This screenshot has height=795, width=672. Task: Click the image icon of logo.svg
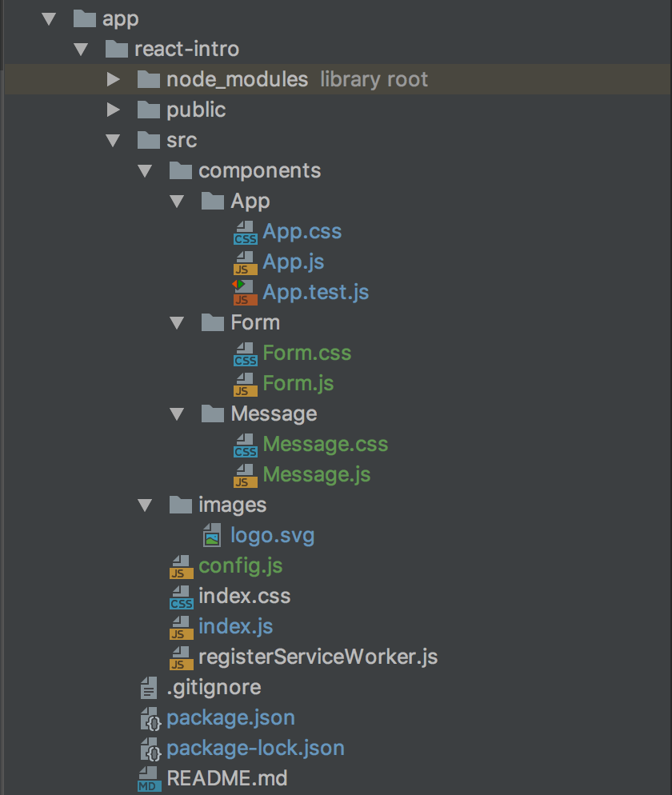click(x=212, y=535)
